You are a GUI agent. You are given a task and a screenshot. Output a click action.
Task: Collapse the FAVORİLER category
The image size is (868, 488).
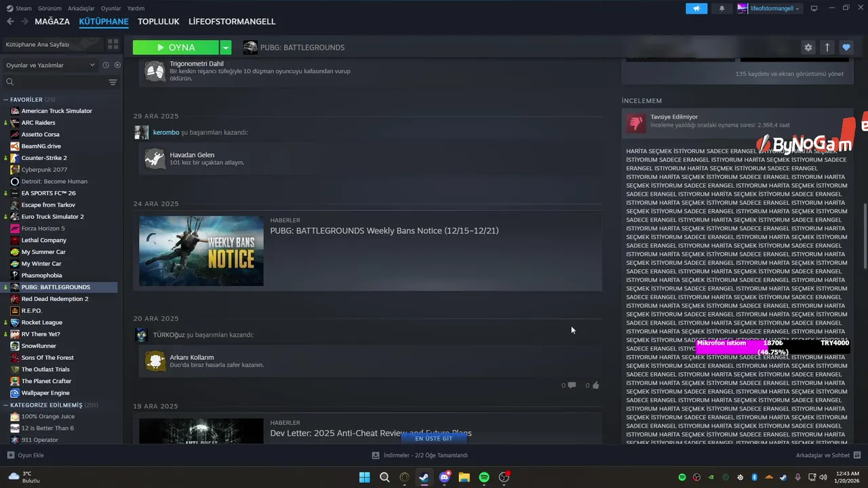[5, 100]
